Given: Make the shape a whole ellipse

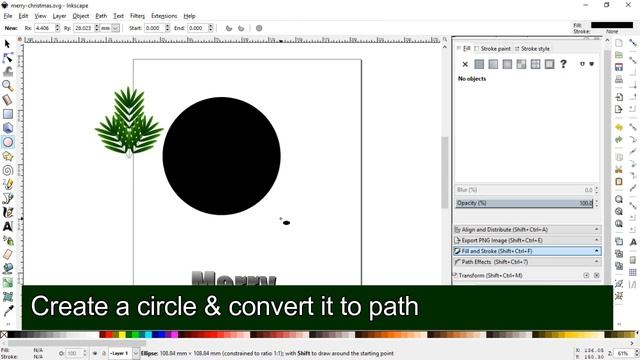Looking at the screenshot, I should click(259, 28).
